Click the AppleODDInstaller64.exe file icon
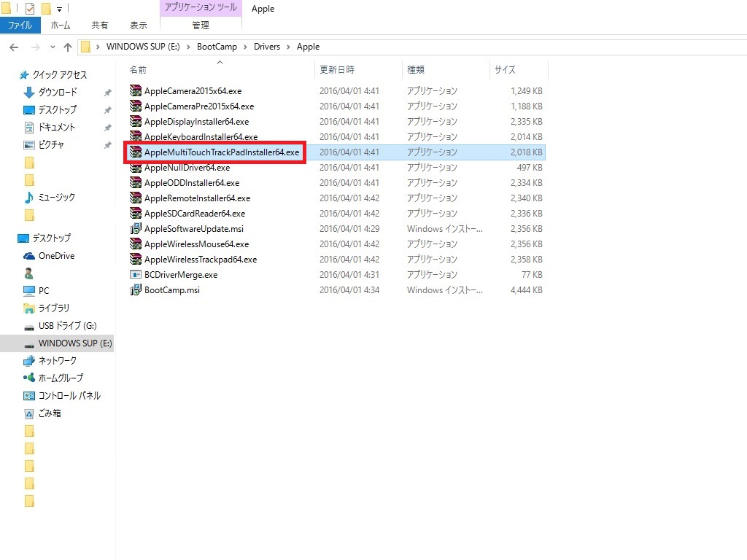 (x=136, y=182)
